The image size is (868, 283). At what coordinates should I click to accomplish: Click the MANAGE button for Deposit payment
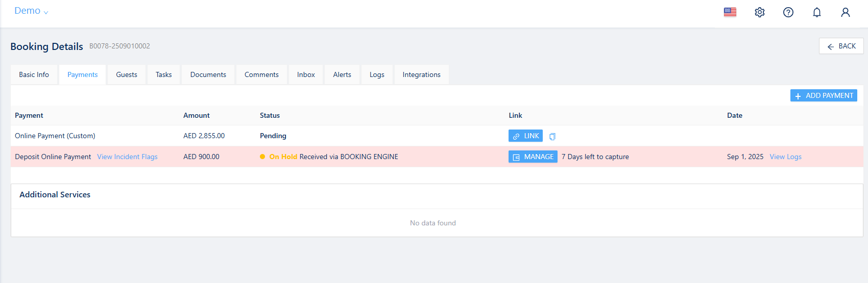coord(533,157)
